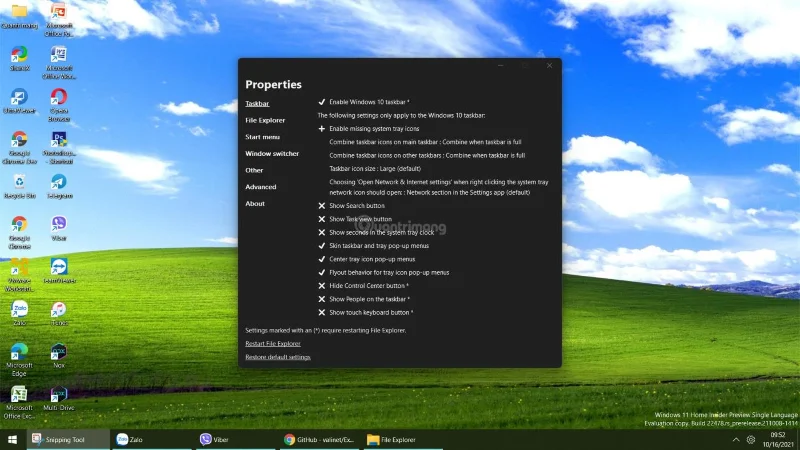Select the Microsoft Edge desktop icon

(19, 360)
